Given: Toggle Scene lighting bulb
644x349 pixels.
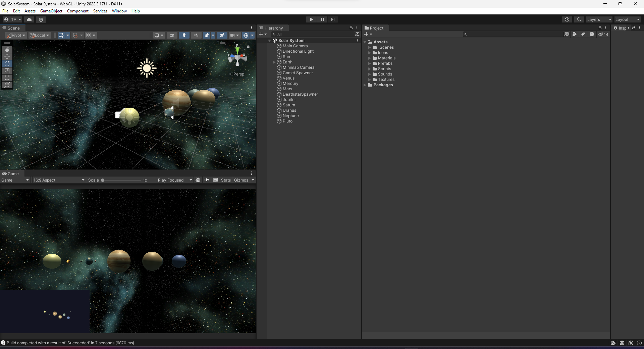Looking at the screenshot, I should pyautogui.click(x=184, y=35).
